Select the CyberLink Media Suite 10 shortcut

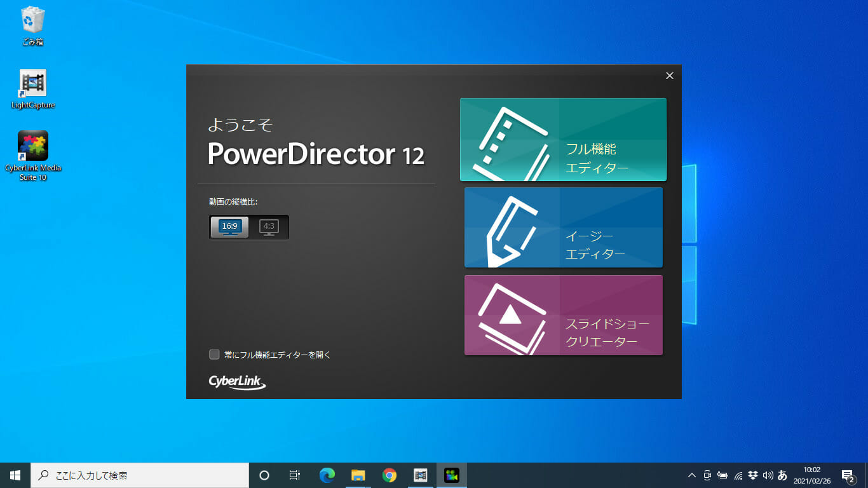(x=33, y=156)
